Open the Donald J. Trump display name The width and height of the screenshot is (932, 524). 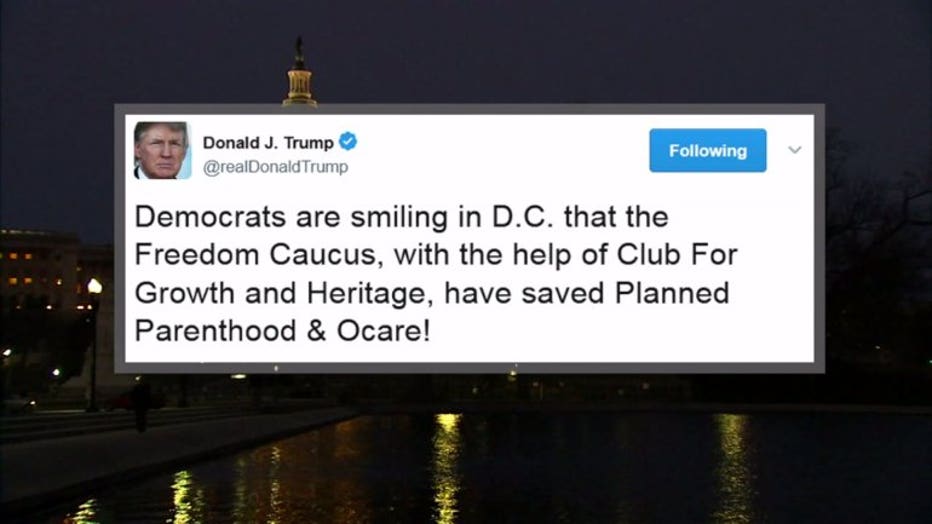point(268,143)
